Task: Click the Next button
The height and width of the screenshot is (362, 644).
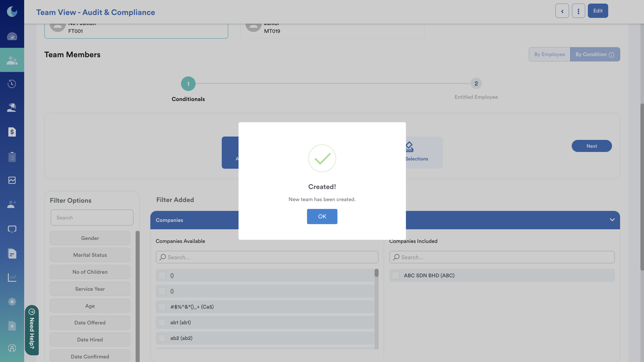Action: pyautogui.click(x=591, y=146)
